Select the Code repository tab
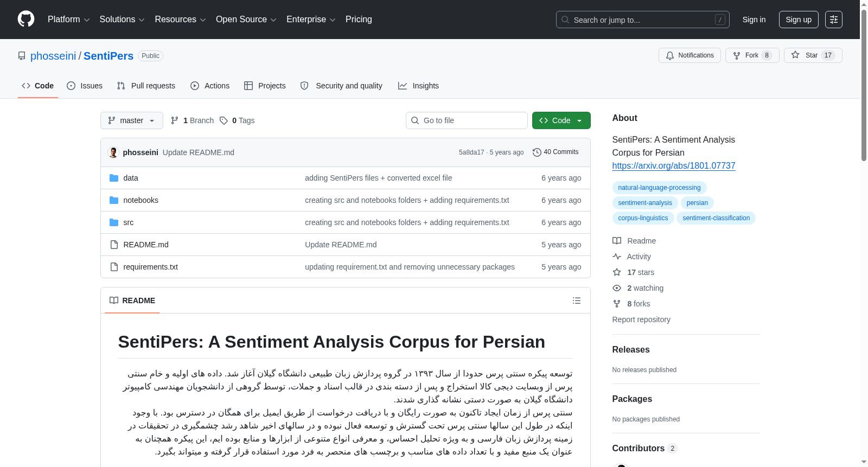 [x=37, y=86]
